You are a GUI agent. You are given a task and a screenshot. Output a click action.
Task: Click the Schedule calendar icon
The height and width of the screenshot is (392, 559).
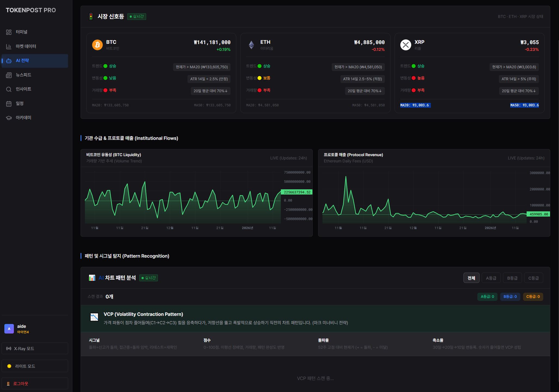click(x=9, y=104)
